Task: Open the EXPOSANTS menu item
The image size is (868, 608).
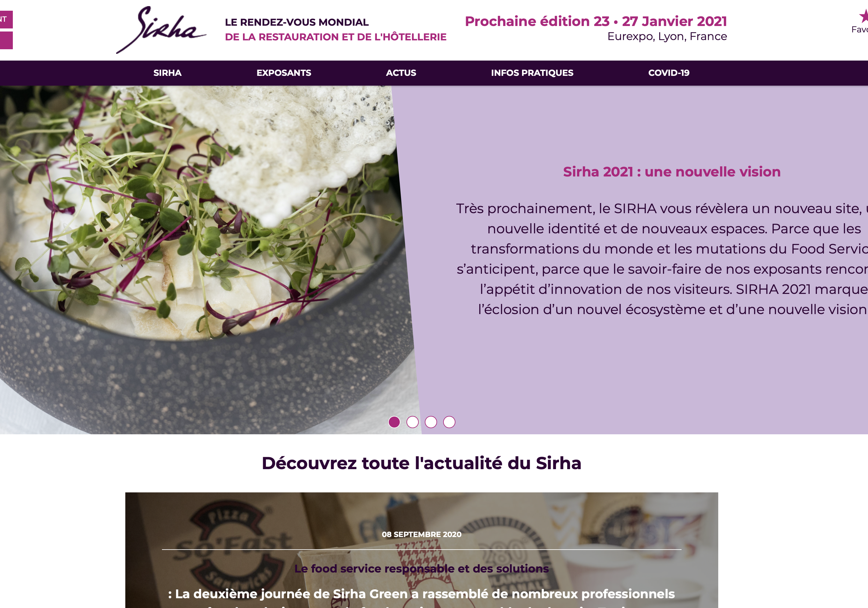Action: click(x=284, y=73)
